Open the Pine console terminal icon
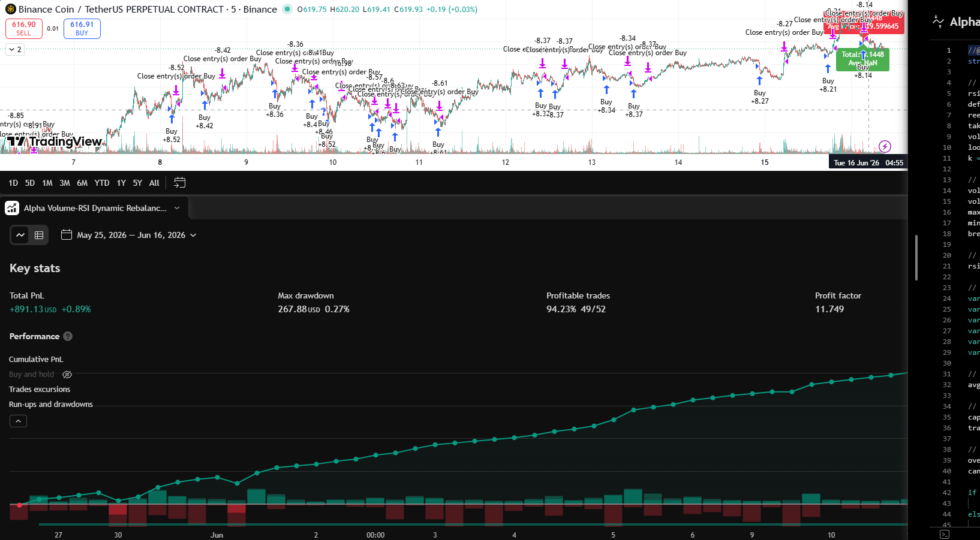This screenshot has width=980, height=540. (945, 534)
